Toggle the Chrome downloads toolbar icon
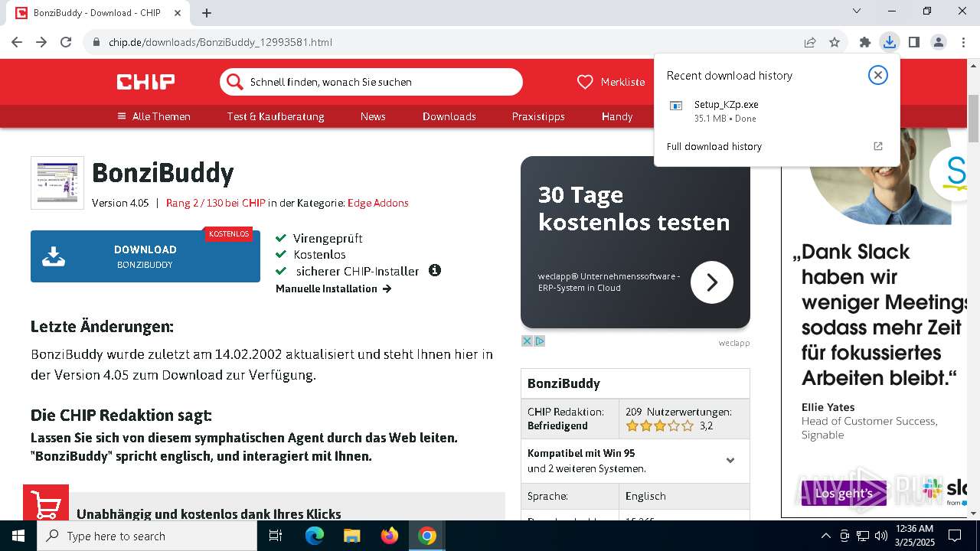The width and height of the screenshot is (980, 551). (889, 42)
